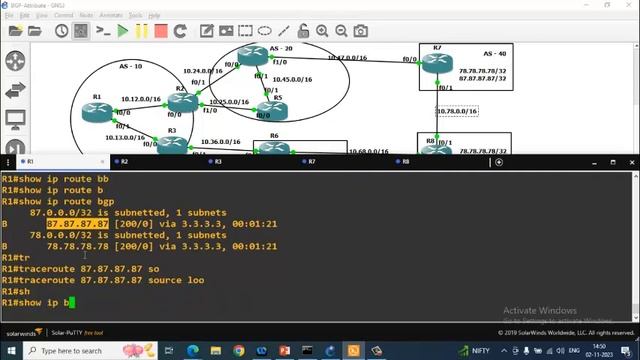This screenshot has height=360, width=640.
Task: Browse routers in the device sidebar
Action: coord(15,61)
